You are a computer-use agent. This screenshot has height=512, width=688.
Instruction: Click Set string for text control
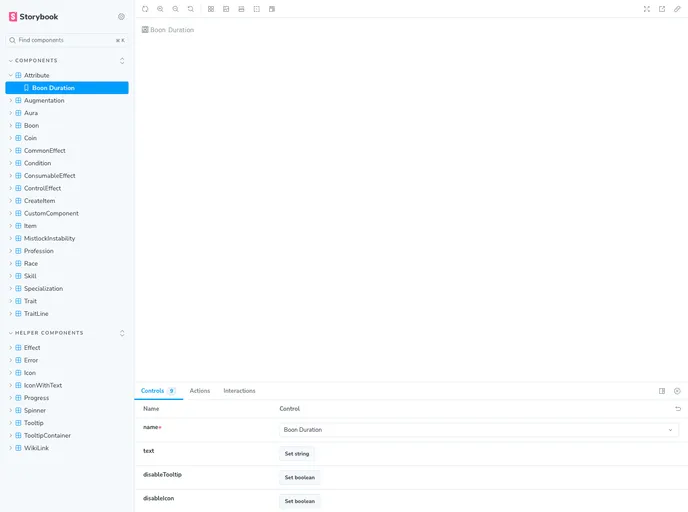pos(297,454)
